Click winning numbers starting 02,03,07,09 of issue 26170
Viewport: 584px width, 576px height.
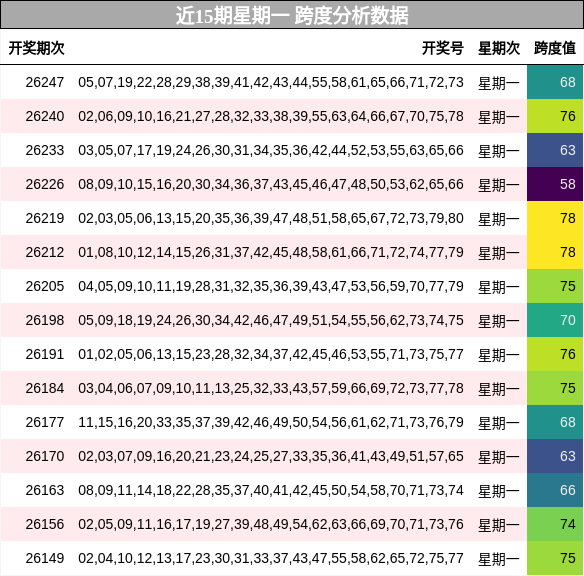pos(271,456)
